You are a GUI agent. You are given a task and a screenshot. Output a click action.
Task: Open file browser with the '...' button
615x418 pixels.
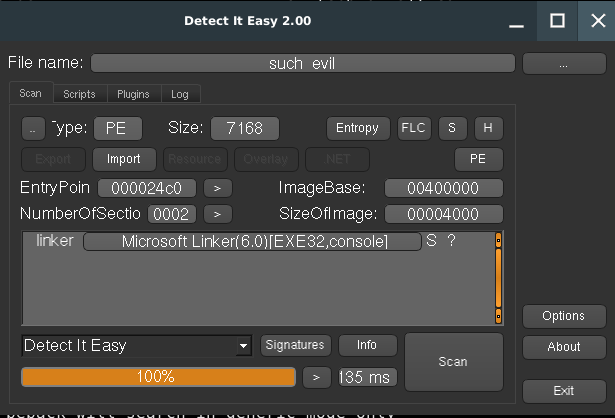[x=564, y=64]
